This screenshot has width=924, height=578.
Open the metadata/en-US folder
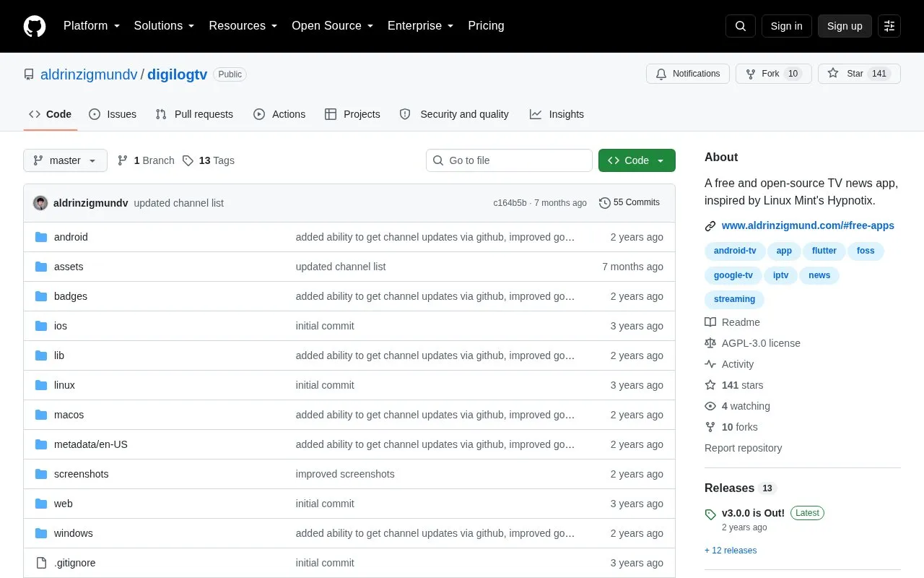click(91, 444)
